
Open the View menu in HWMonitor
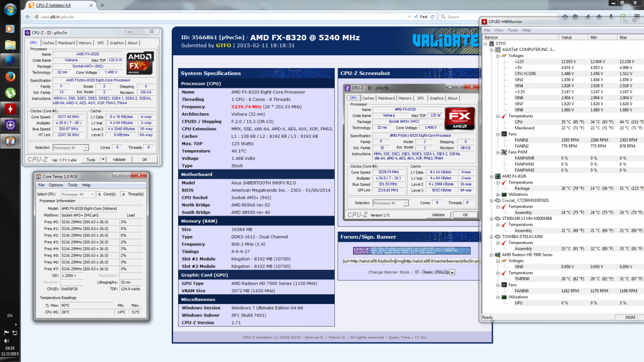pyautogui.click(x=499, y=30)
